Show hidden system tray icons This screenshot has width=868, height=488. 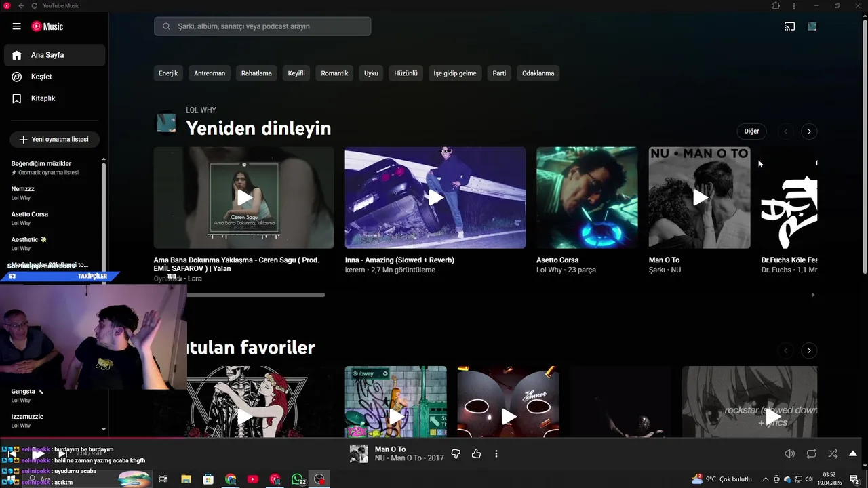[x=766, y=479]
